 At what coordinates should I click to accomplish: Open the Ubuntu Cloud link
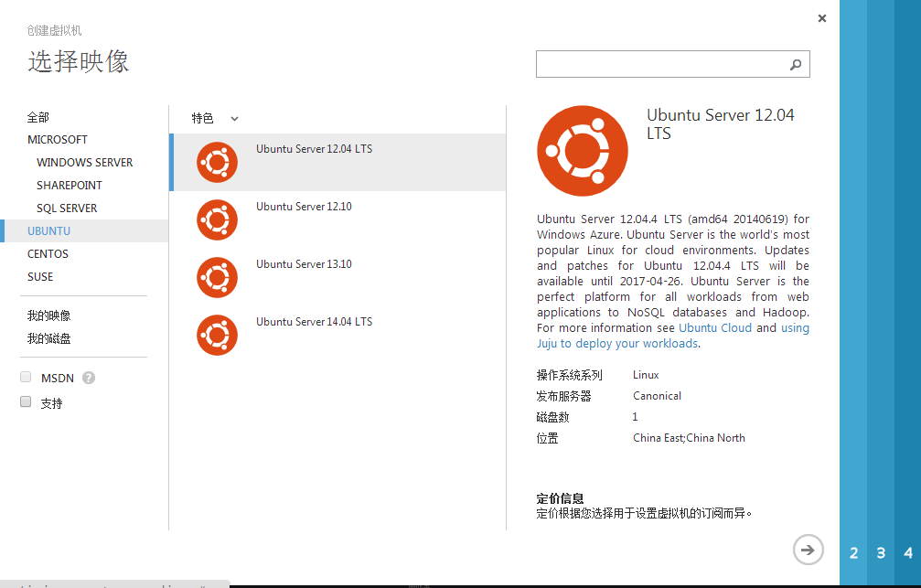[x=715, y=327]
